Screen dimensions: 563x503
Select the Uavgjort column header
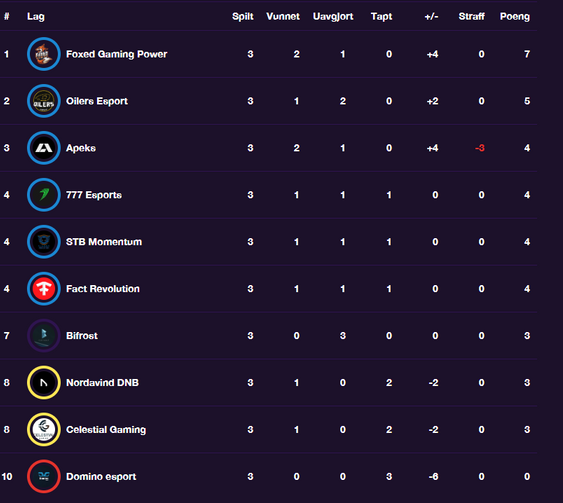333,17
